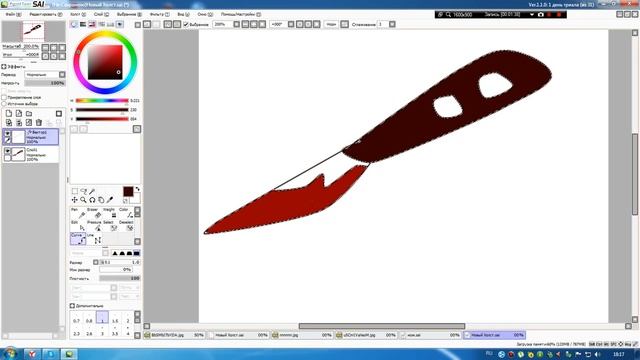Image resolution: width=640 pixels, height=360 pixels.
Task: Select the eyedropper color picker tool
Action: coord(110,200)
